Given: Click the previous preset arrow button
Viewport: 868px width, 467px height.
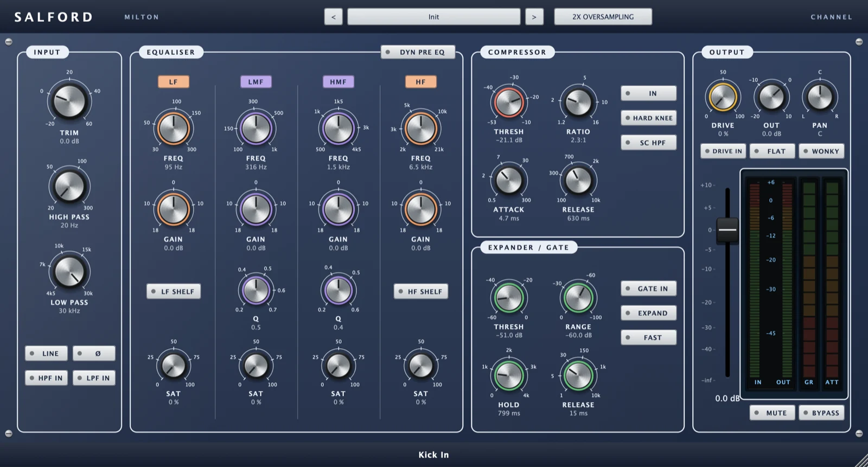Looking at the screenshot, I should [333, 17].
